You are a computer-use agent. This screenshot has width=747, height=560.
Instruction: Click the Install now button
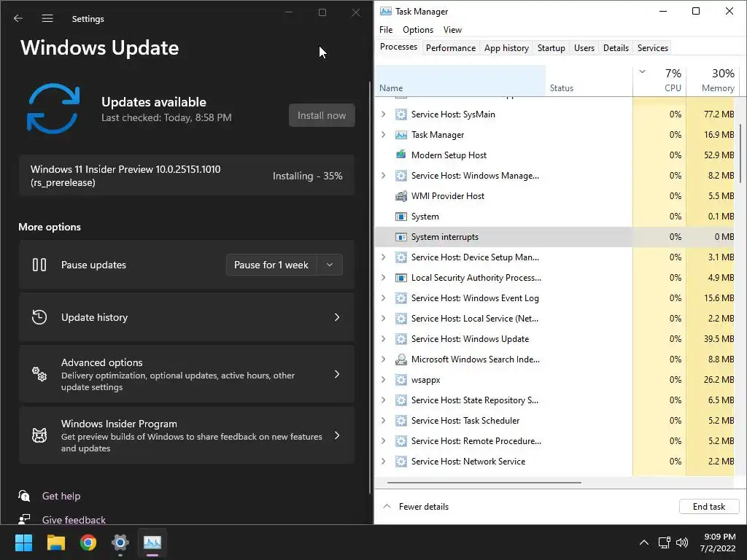pos(322,115)
